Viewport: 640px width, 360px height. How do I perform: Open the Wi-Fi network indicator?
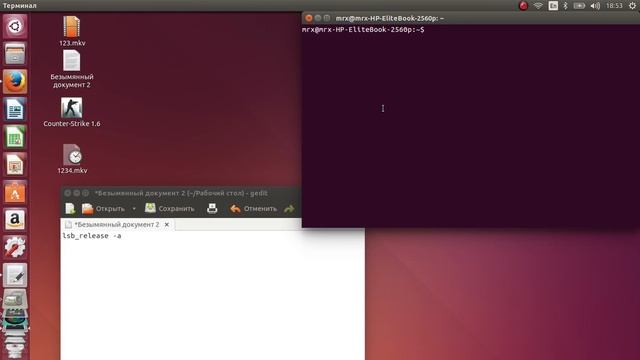click(x=538, y=6)
